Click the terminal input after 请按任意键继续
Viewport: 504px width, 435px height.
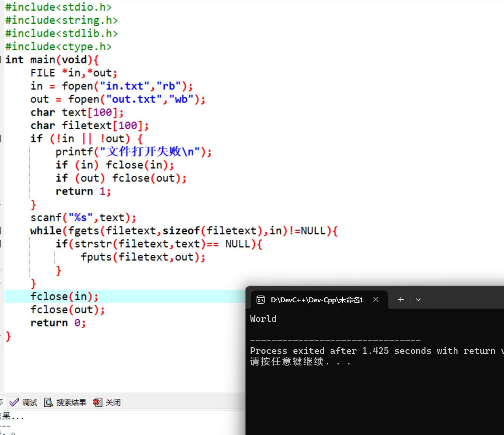(358, 361)
